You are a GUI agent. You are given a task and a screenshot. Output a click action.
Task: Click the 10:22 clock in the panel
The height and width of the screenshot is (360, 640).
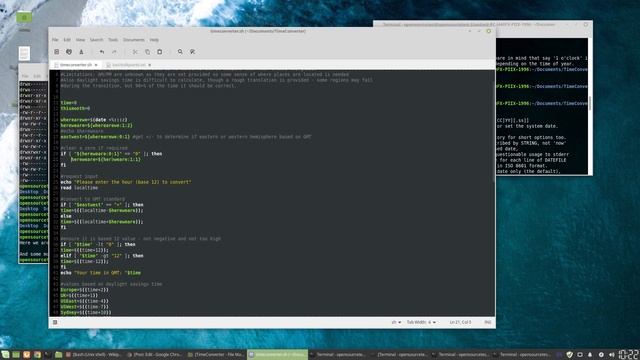[629, 354]
